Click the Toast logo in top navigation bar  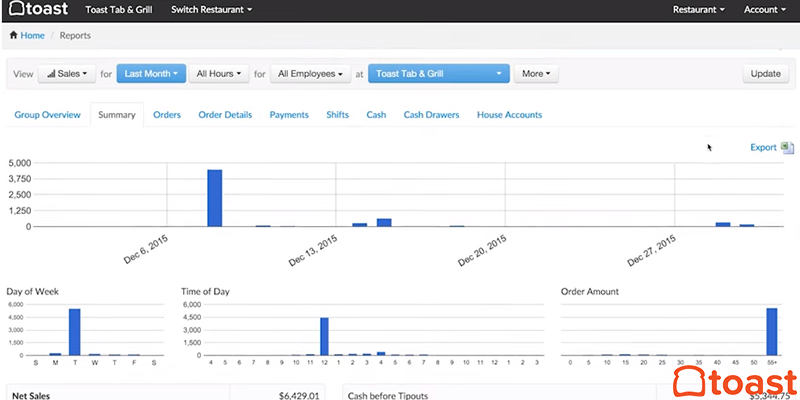39,10
